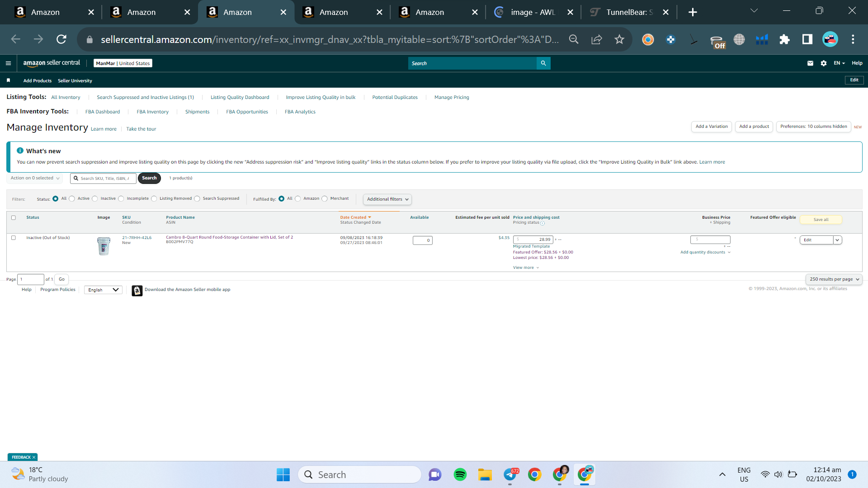
Task: Select the All status radio button
Action: click(55, 199)
